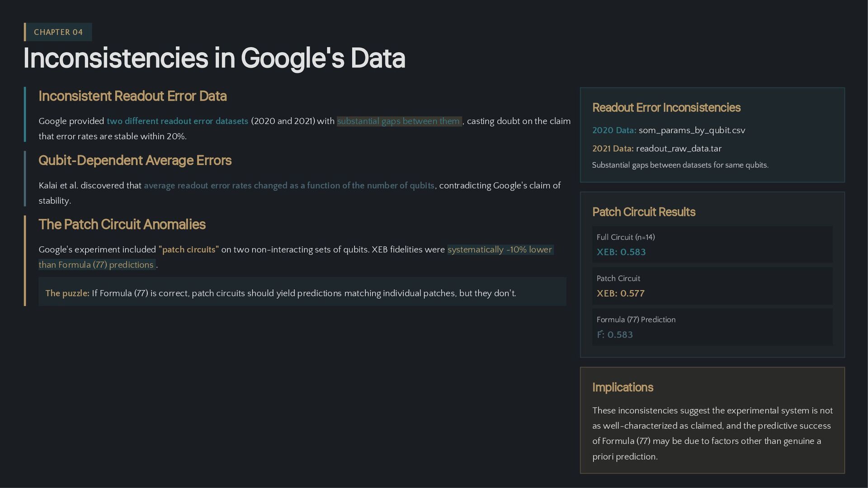The height and width of the screenshot is (488, 868).
Task: Click the som_params_by_qubit.csv filename
Action: pos(692,131)
